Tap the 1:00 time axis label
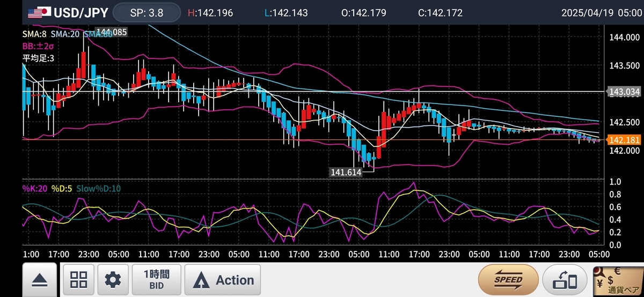The image size is (644, 297). (30, 254)
